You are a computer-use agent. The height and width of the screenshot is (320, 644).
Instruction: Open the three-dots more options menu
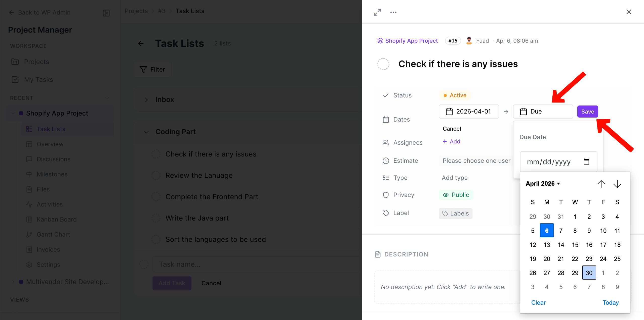(x=393, y=12)
